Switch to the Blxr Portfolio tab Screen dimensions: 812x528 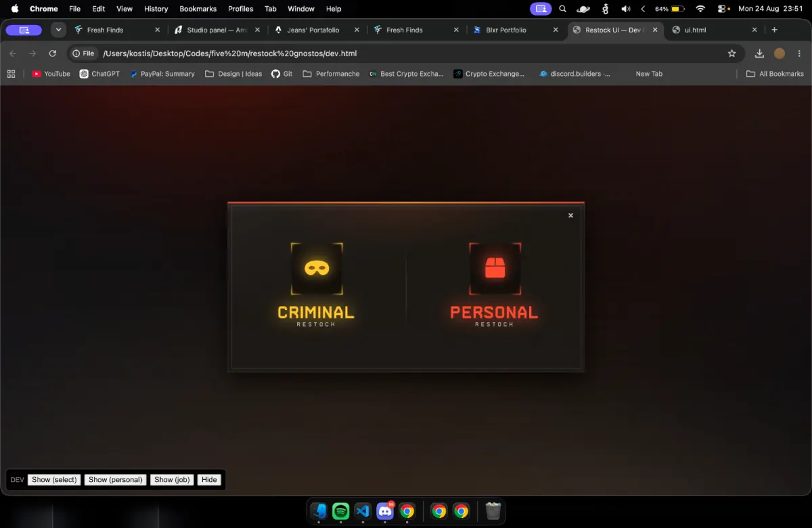pos(516,30)
